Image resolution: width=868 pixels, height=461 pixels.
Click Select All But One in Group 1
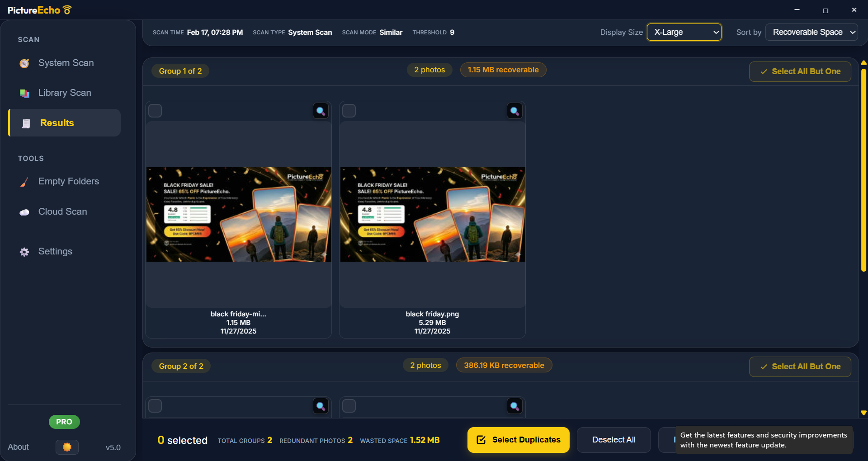click(800, 71)
